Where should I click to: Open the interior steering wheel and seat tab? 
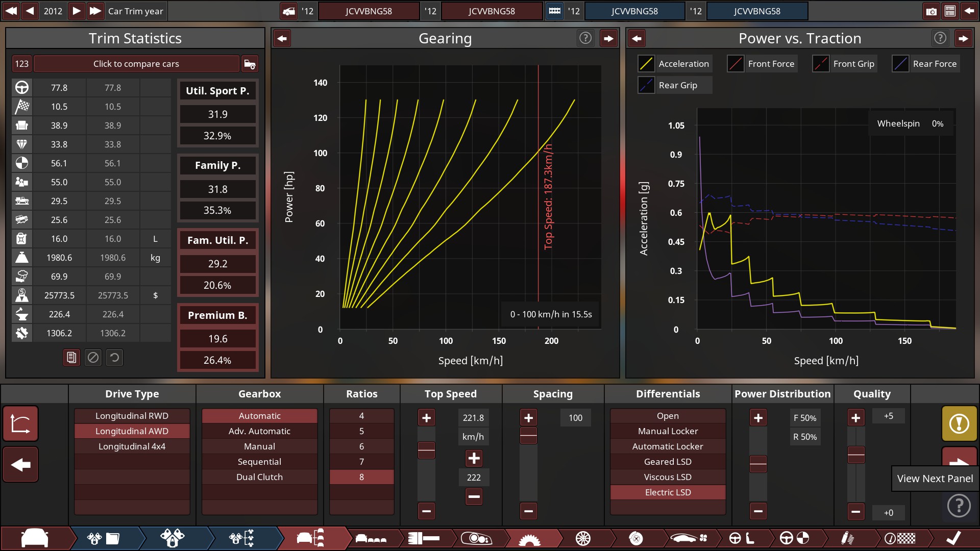(x=742, y=538)
